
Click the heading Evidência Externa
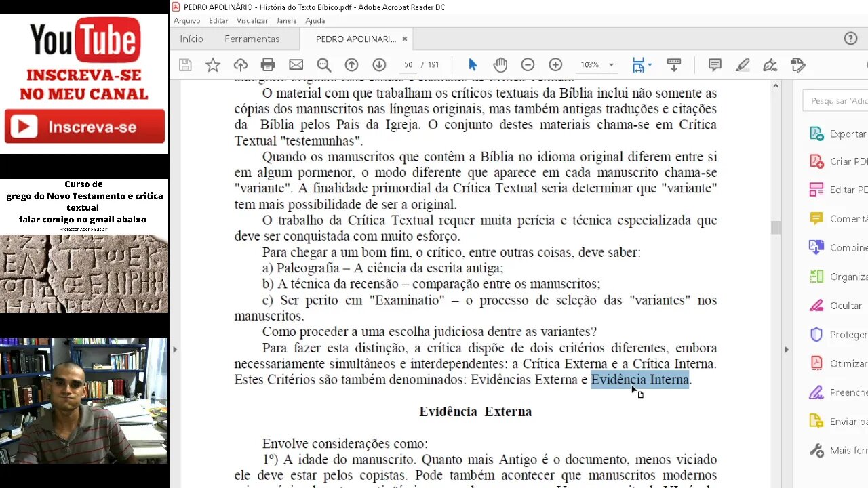475,412
